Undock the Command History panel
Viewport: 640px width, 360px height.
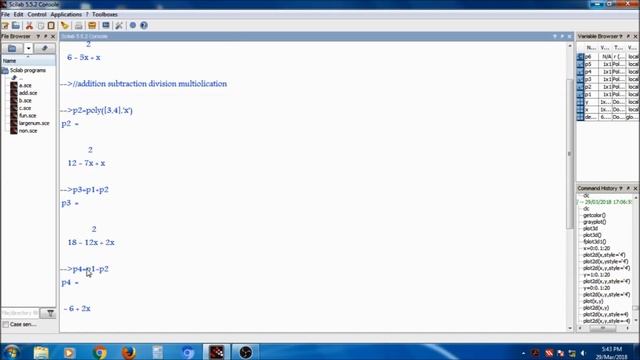[628, 188]
